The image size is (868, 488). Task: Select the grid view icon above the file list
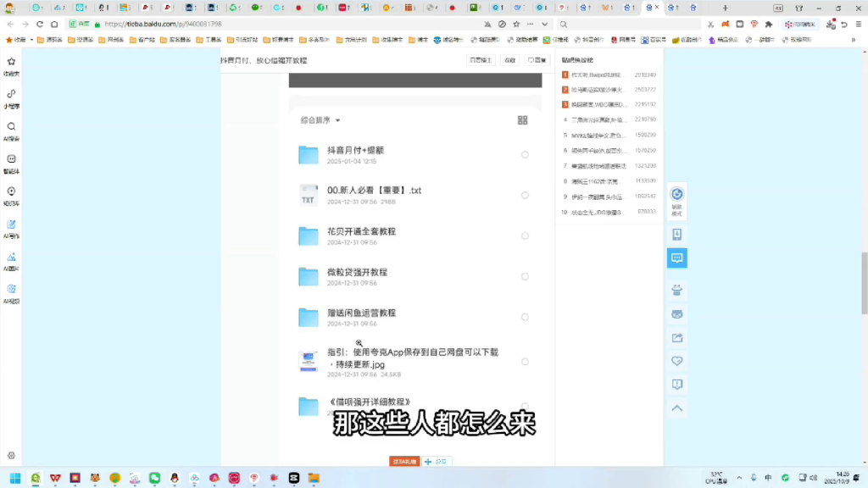(523, 119)
